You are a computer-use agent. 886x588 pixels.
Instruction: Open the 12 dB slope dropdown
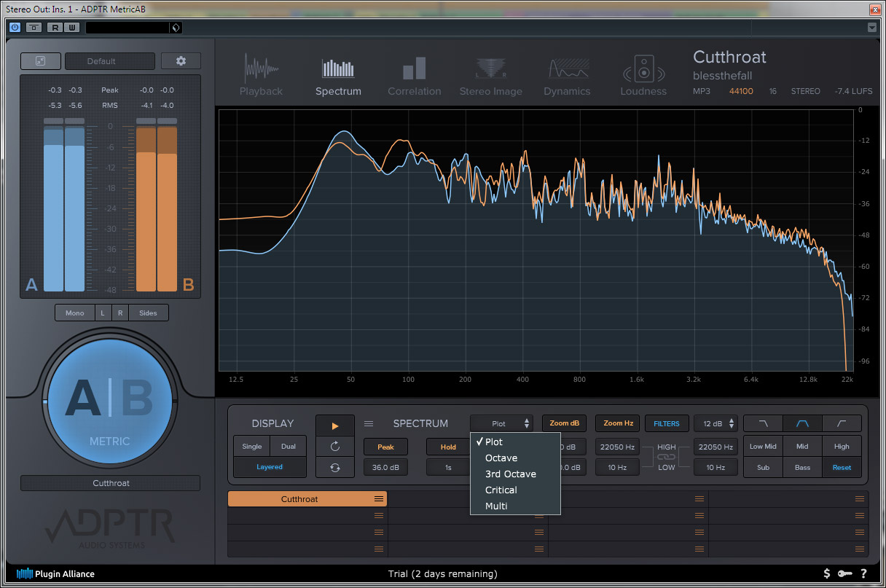716,423
